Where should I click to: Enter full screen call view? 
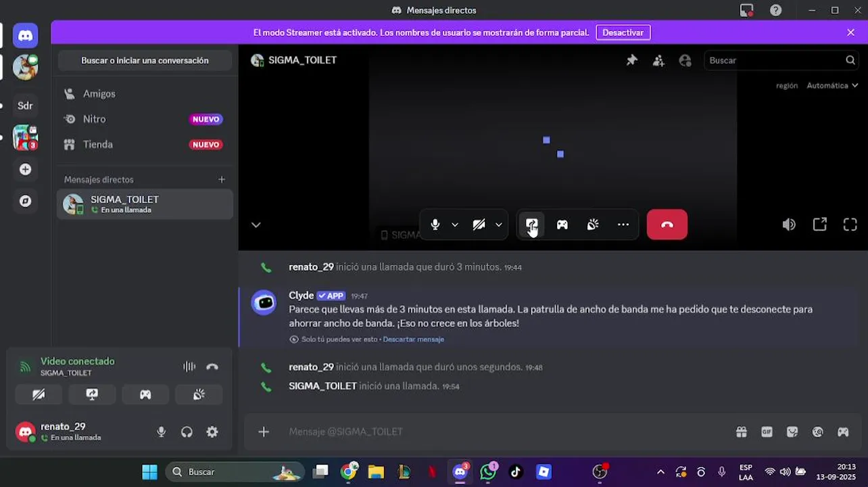click(850, 225)
